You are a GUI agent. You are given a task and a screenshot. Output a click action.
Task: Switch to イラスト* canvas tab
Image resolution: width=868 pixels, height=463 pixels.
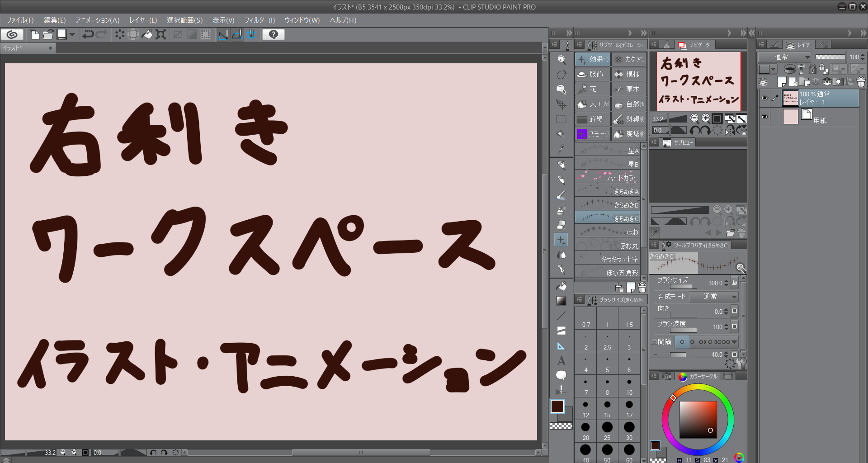[28, 48]
